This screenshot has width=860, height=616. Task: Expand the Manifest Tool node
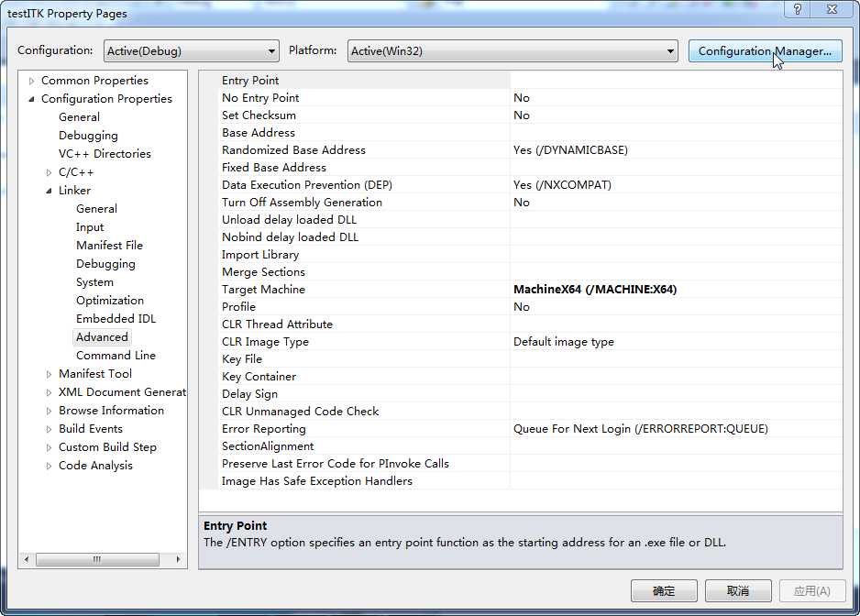(x=49, y=374)
